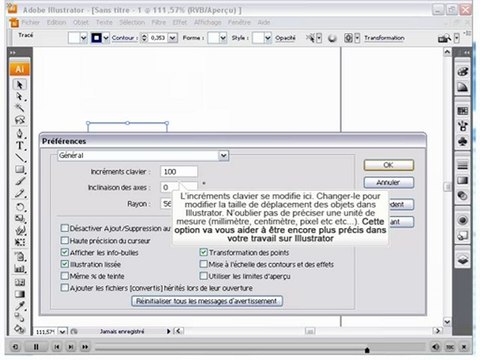
Task: Confirm preferences with OK
Action: point(389,165)
